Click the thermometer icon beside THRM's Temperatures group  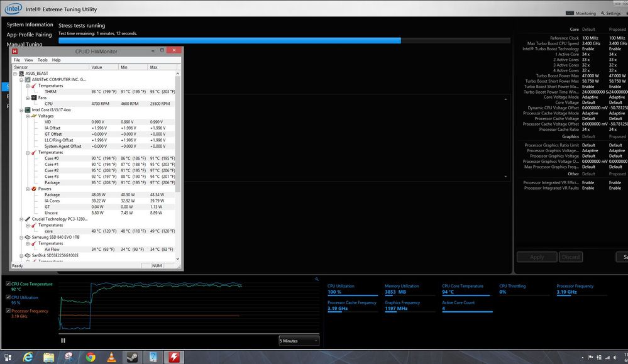point(34,85)
